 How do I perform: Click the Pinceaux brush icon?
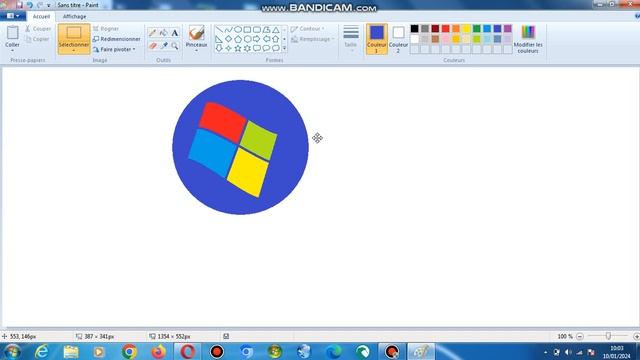tap(196, 33)
